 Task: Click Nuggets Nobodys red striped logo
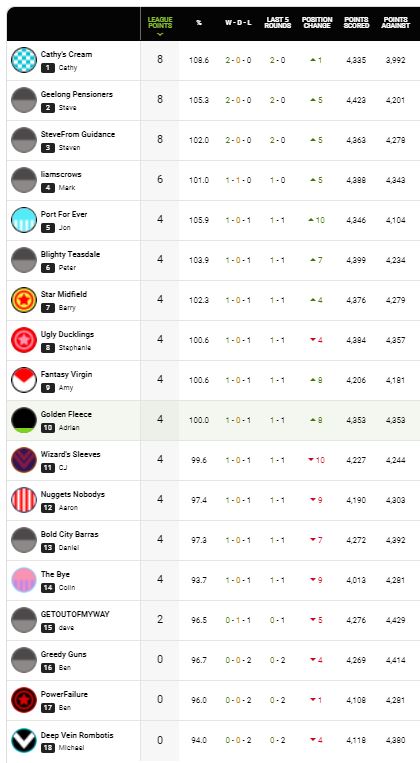[x=24, y=500]
